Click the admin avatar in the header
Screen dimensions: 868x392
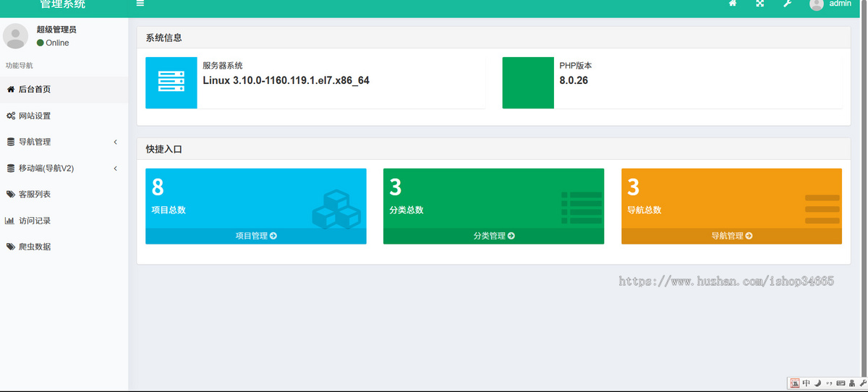(817, 4)
